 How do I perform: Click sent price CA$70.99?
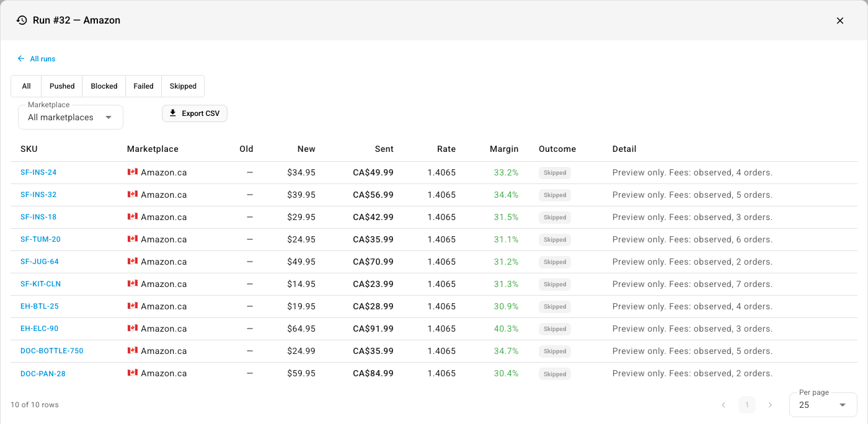coord(373,262)
